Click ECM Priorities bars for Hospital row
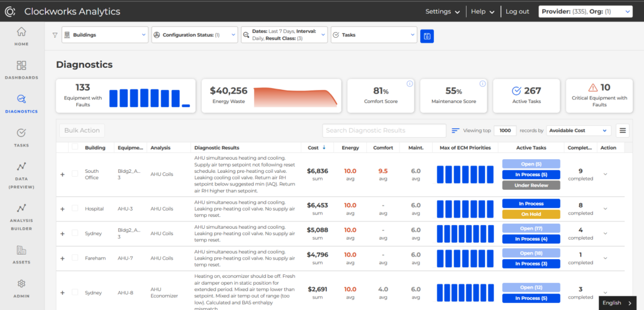This screenshot has width=644, height=310. [465, 209]
